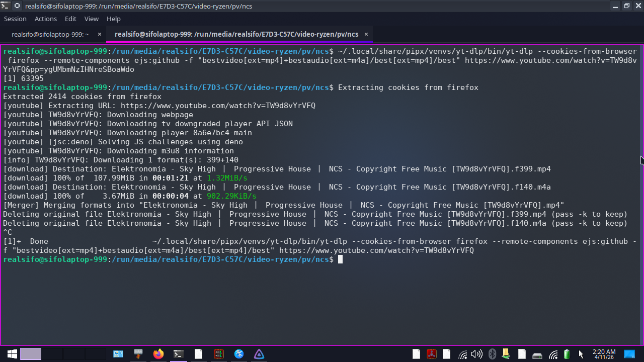Activate the terminal taskbar entry
Viewport: 644px width, 362px height.
coord(179,354)
